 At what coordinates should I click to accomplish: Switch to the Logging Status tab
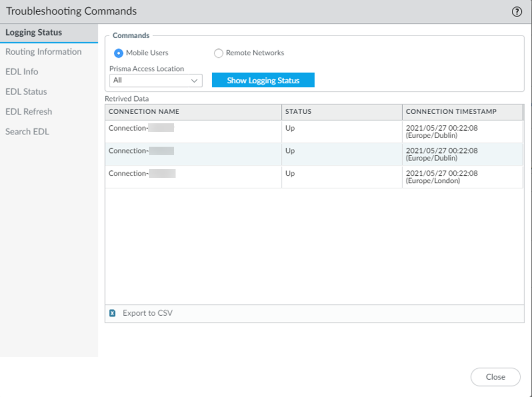pyautogui.click(x=34, y=32)
